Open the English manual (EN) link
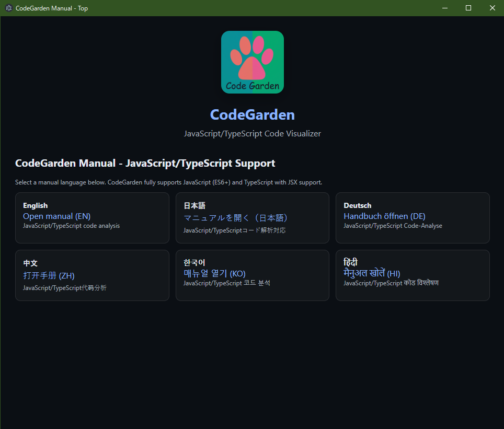 point(56,216)
